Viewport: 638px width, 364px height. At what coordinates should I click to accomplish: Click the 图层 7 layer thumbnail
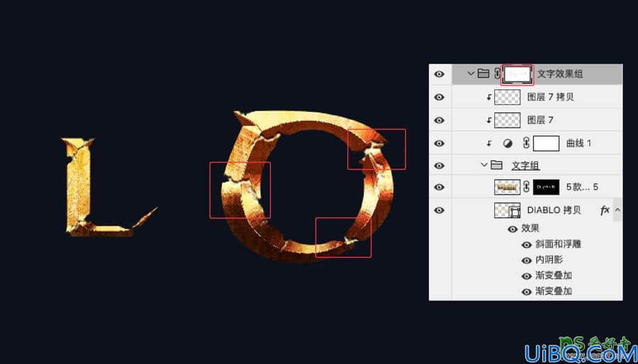(507, 120)
